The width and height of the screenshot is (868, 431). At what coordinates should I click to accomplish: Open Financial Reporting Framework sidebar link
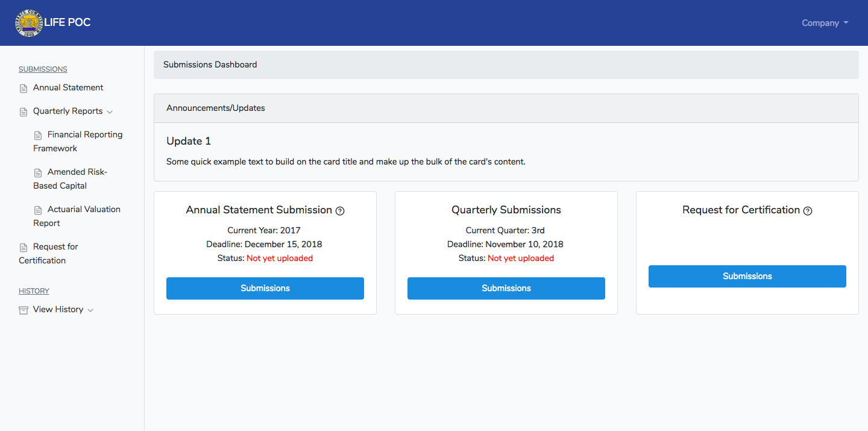tap(78, 142)
